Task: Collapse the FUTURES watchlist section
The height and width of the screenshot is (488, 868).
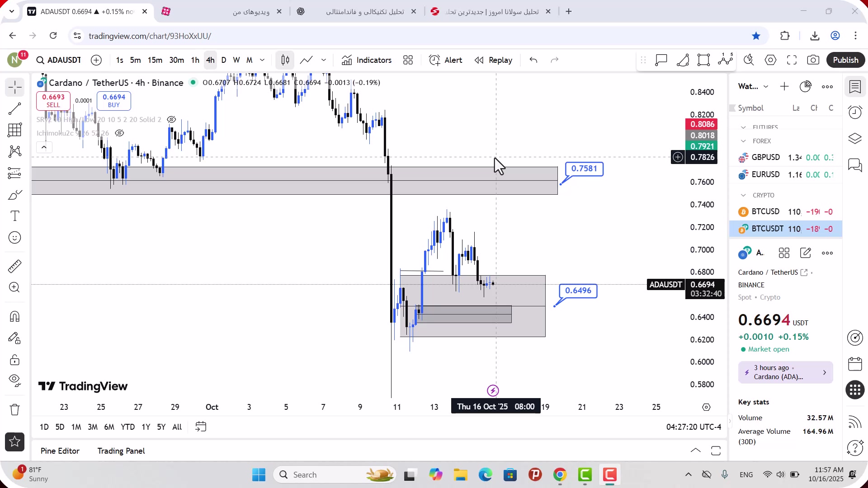Action: [743, 127]
